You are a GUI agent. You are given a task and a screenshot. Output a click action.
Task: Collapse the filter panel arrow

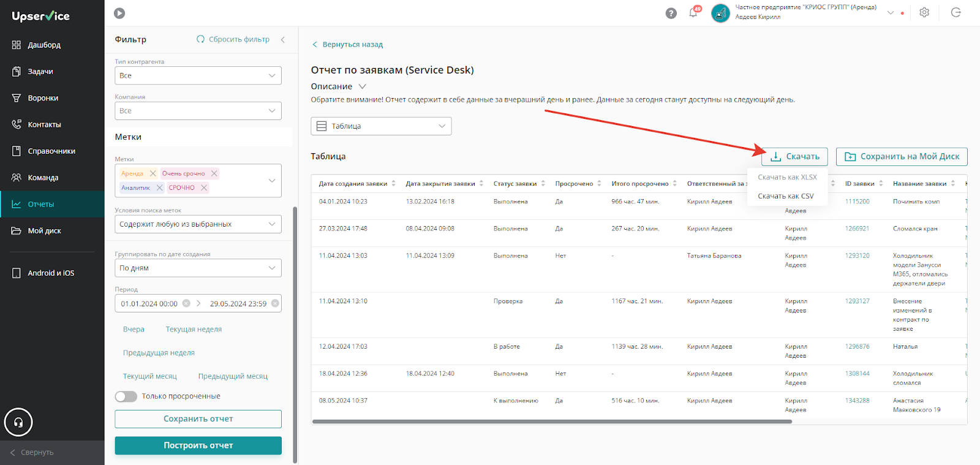point(283,39)
